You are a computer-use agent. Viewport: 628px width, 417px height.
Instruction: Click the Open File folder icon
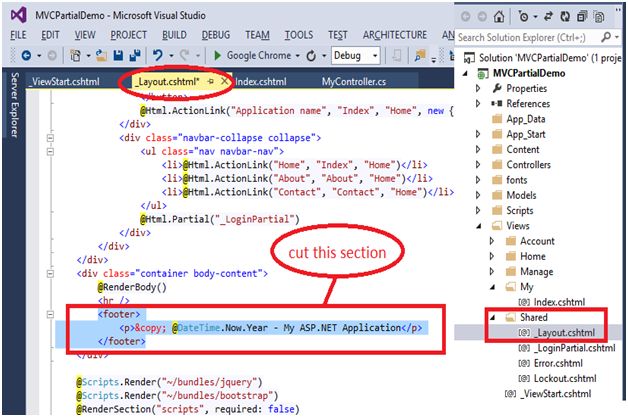click(101, 55)
